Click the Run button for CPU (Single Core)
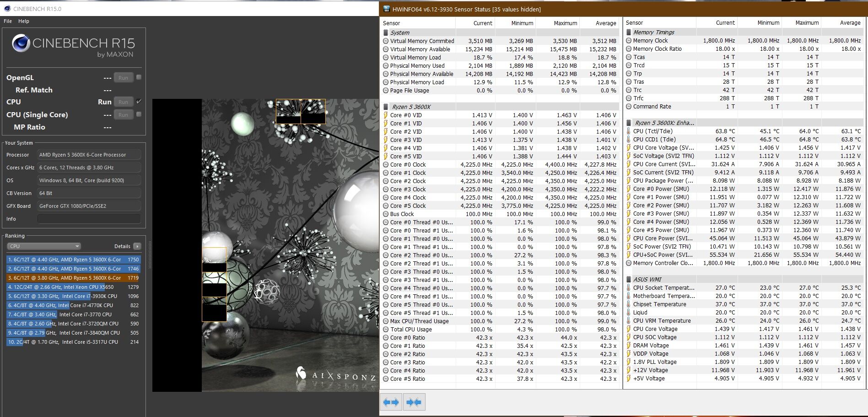This screenshot has height=417, width=868. 123,115
